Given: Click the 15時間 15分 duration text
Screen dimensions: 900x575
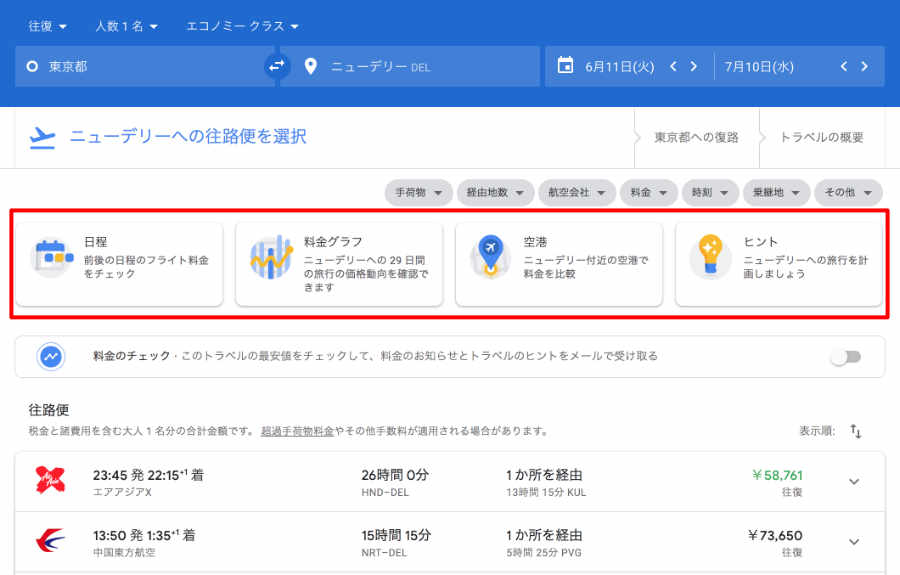Looking at the screenshot, I should tap(396, 535).
